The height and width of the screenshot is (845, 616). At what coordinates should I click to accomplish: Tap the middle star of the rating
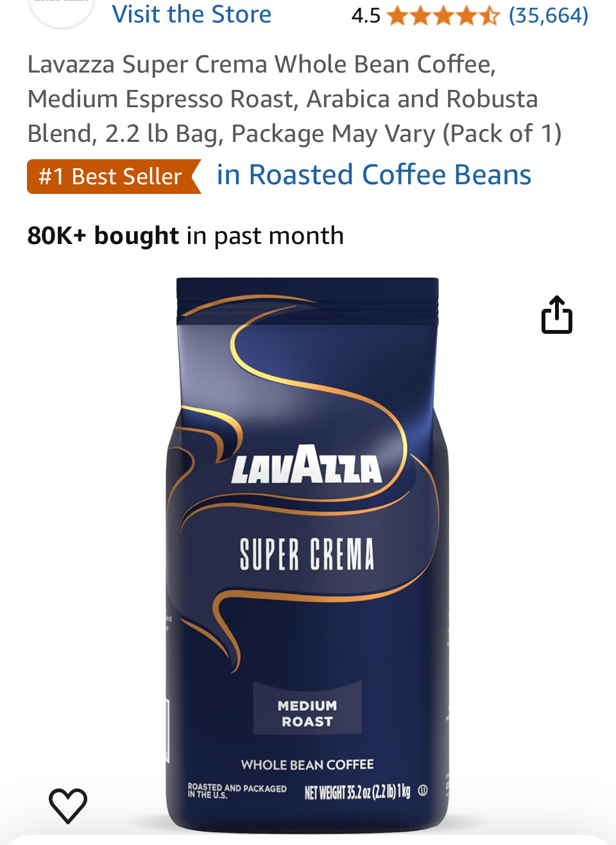coord(443,15)
